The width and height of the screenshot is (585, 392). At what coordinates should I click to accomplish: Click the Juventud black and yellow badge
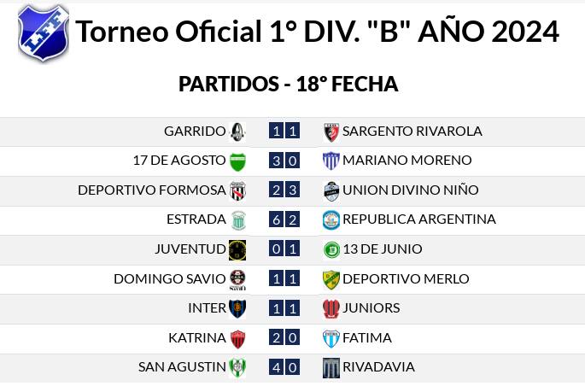click(237, 250)
